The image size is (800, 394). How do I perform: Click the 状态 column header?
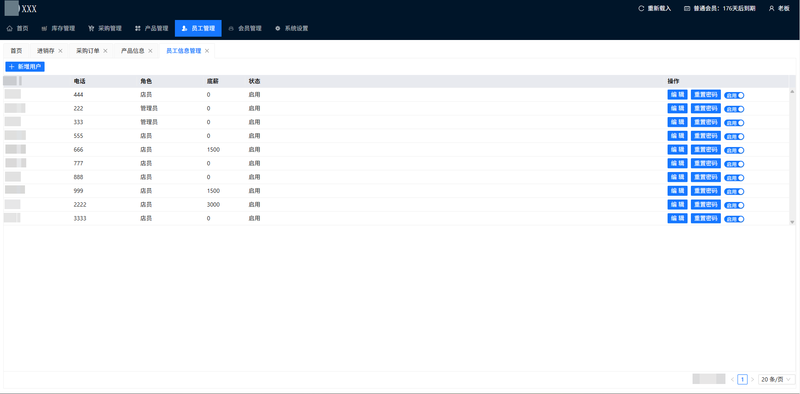tap(255, 81)
